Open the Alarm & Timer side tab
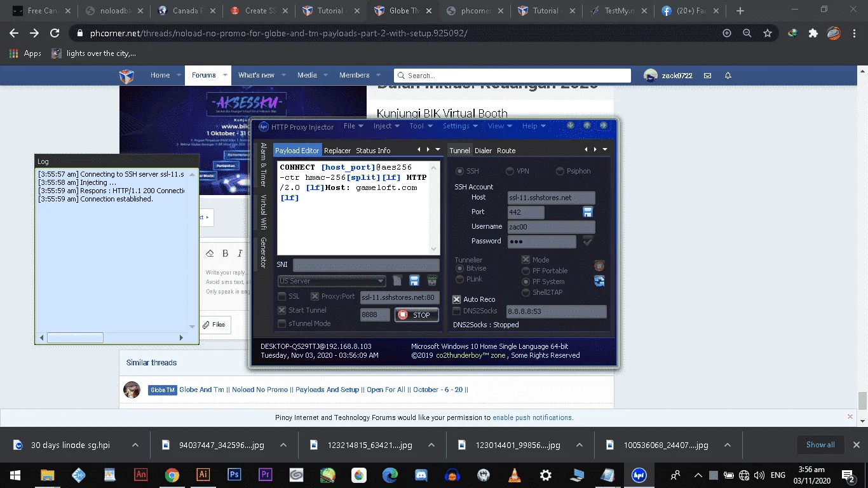 263,164
